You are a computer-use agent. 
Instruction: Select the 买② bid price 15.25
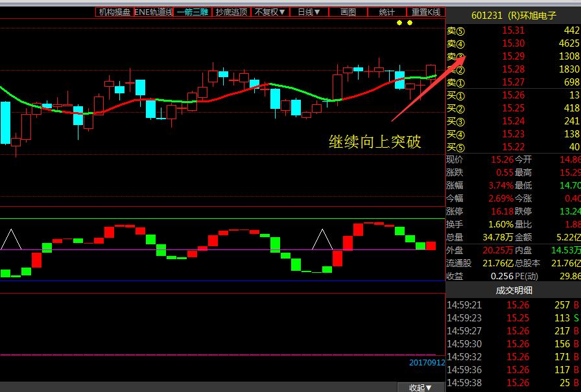point(513,108)
